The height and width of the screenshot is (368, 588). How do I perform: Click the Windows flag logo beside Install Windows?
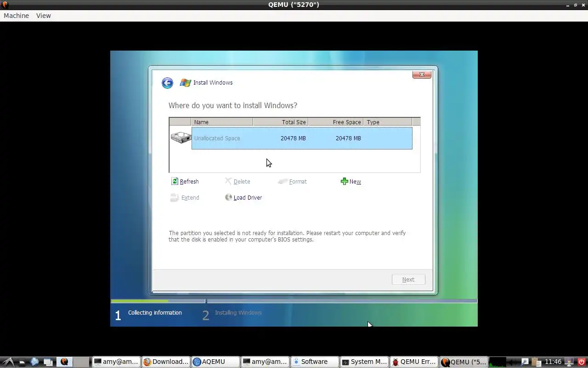click(x=186, y=83)
